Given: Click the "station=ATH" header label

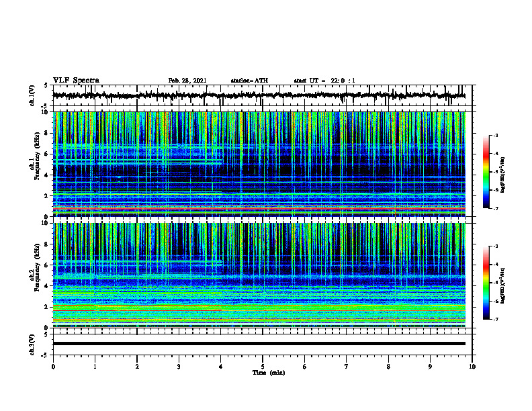Looking at the screenshot, I should tap(249, 81).
